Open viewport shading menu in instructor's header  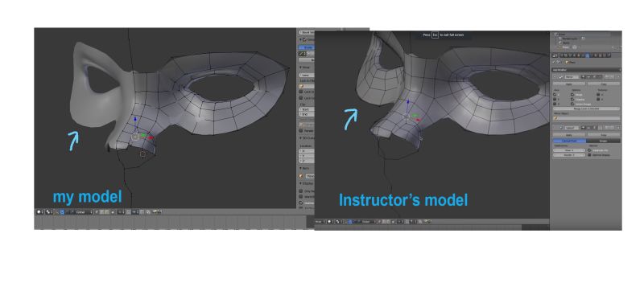(331, 222)
